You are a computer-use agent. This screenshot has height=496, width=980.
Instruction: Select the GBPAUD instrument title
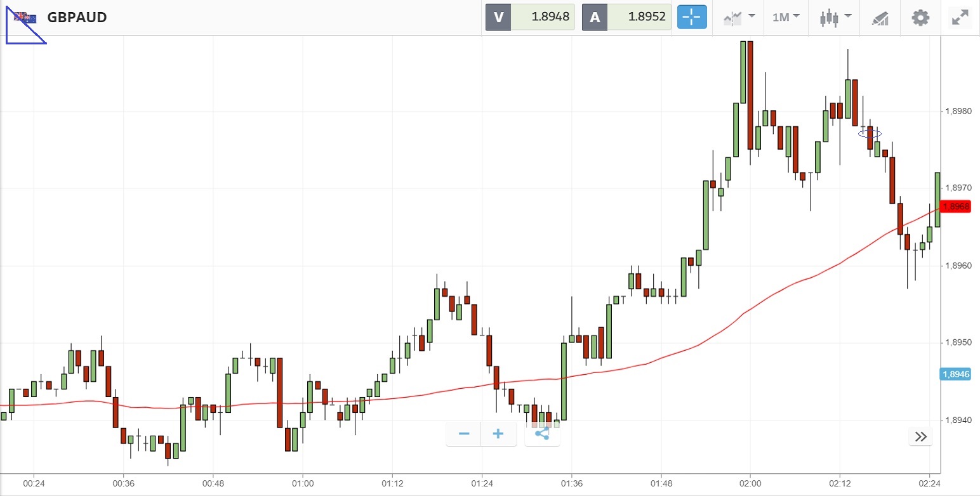pyautogui.click(x=77, y=17)
